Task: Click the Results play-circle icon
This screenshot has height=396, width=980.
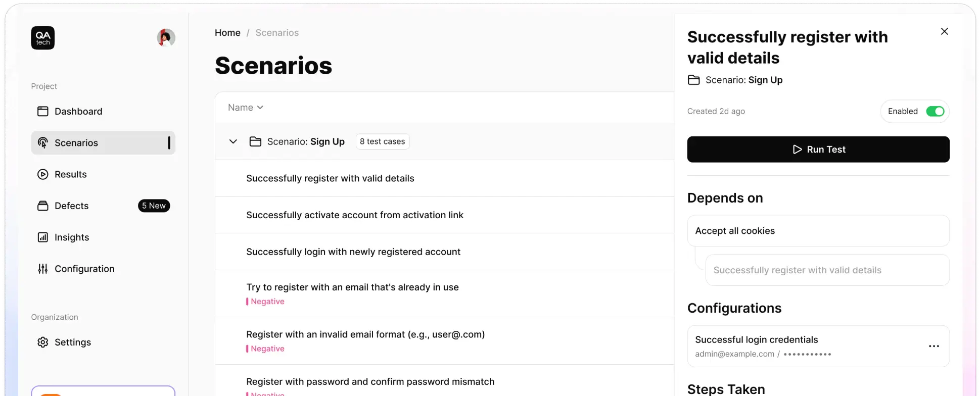Action: (x=43, y=174)
